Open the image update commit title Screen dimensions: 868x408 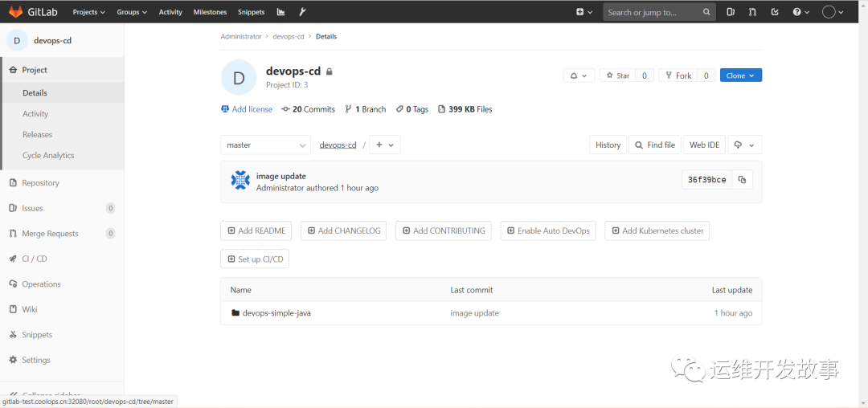click(x=281, y=177)
